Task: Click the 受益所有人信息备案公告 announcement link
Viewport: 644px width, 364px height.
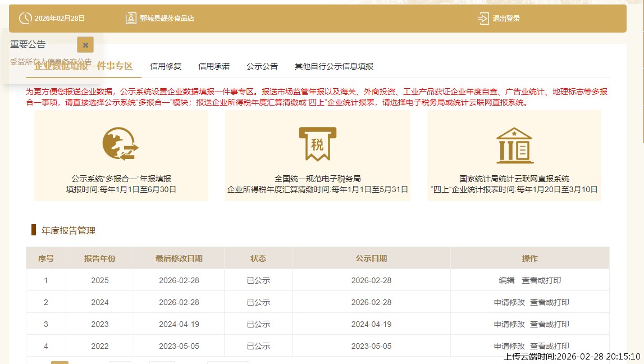Action: tap(51, 62)
